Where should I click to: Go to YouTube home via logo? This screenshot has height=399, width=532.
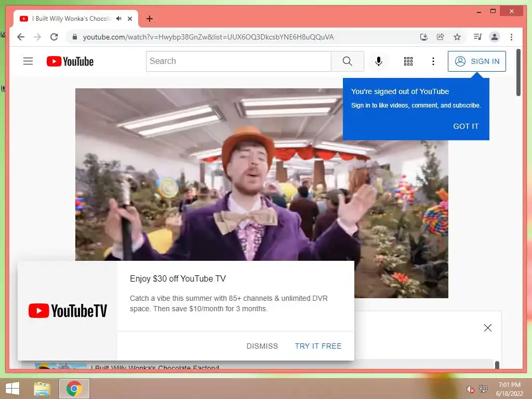click(70, 61)
